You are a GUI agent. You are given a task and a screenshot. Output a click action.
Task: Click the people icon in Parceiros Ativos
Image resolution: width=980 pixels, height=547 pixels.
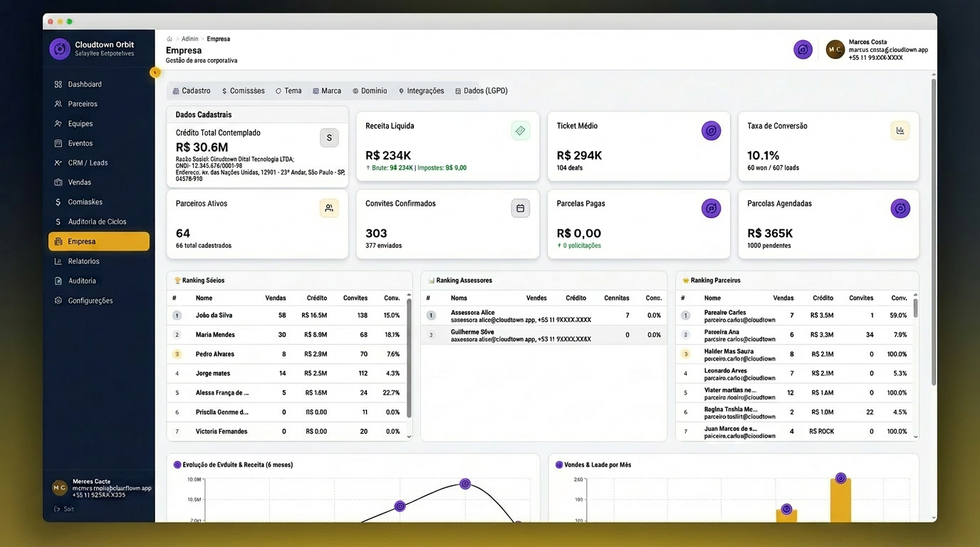click(x=329, y=209)
